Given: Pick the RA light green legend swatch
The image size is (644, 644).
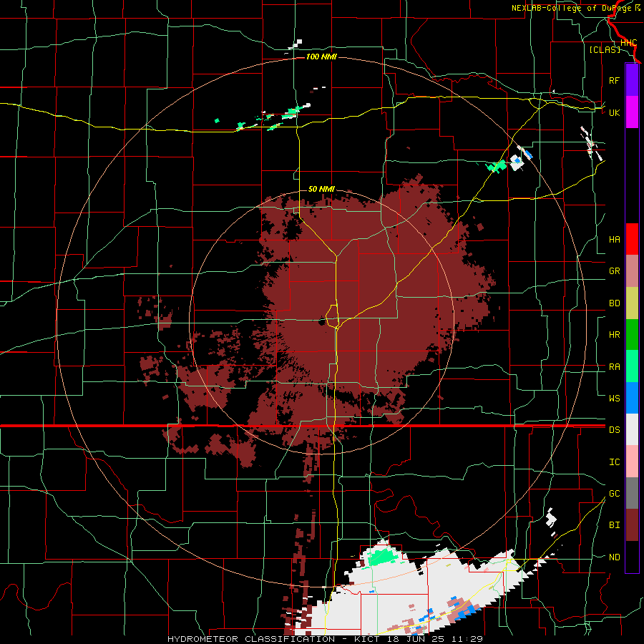Looking at the screenshot, I should pyautogui.click(x=632, y=366).
